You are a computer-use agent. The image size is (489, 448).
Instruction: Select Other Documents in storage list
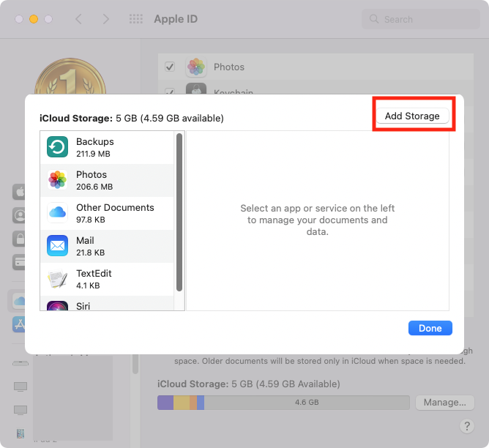107,214
